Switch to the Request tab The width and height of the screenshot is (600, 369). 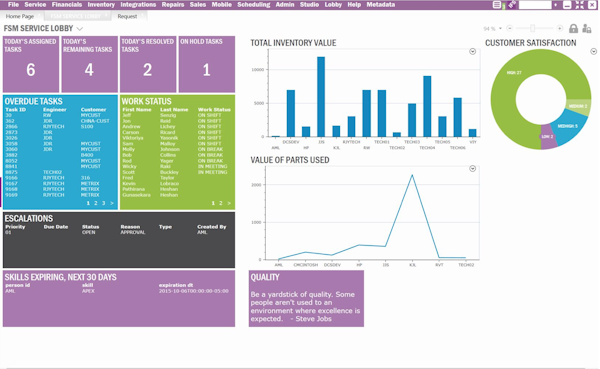pos(127,16)
